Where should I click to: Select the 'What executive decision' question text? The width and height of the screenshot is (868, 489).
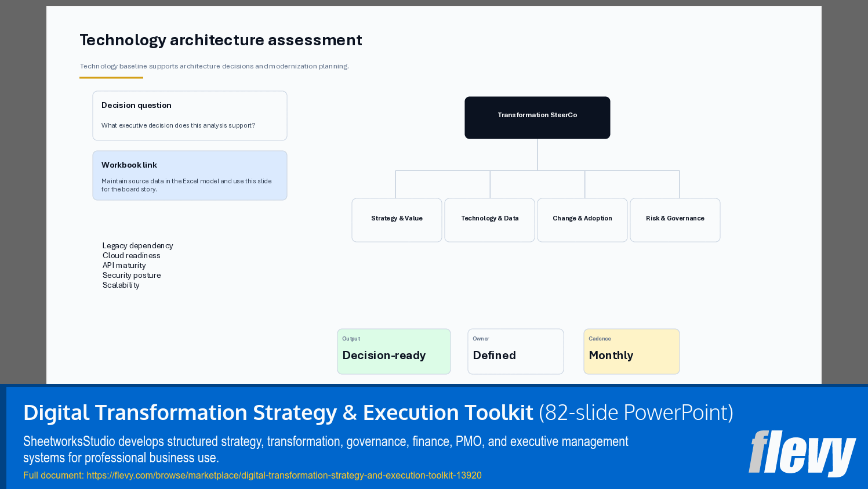(x=178, y=125)
